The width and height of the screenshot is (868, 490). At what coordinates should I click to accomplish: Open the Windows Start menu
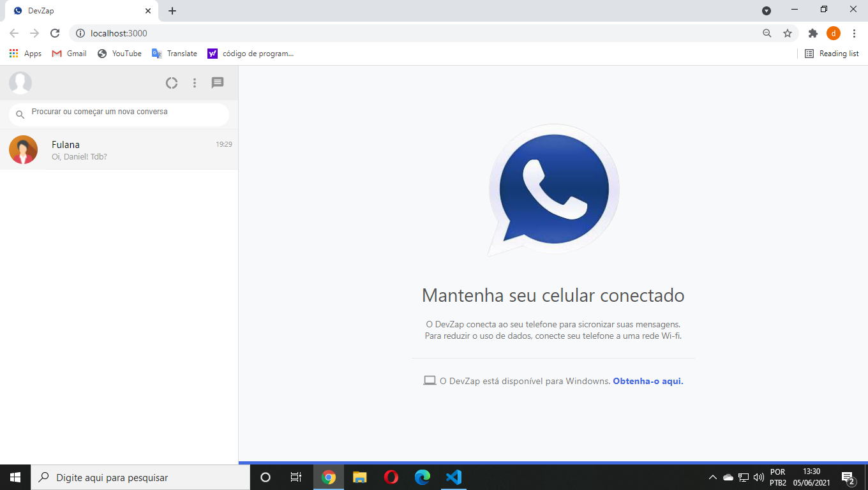tap(15, 477)
